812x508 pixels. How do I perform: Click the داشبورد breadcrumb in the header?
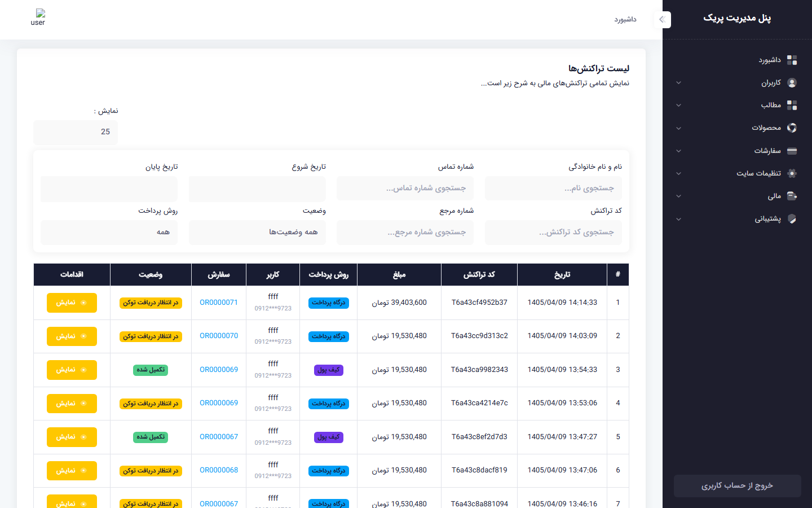[625, 19]
